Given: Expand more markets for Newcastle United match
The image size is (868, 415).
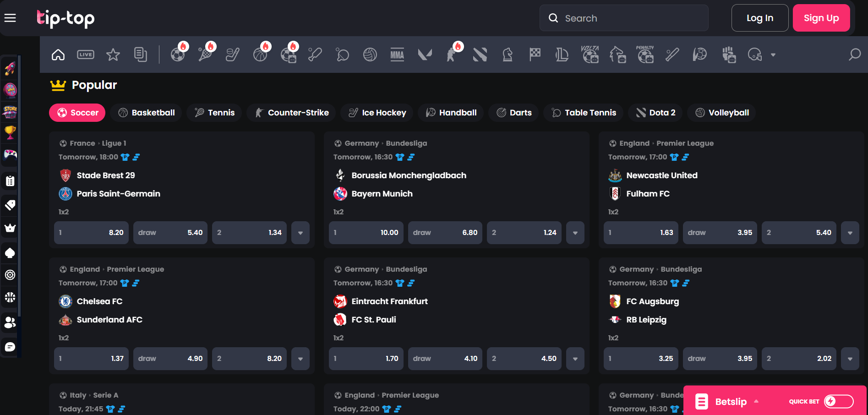Looking at the screenshot, I should 850,233.
